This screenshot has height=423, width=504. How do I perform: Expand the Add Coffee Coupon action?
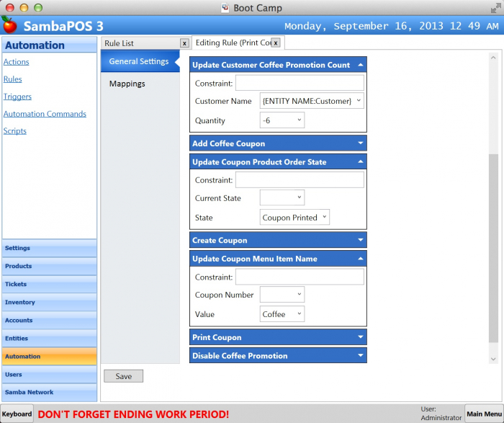[x=359, y=143]
